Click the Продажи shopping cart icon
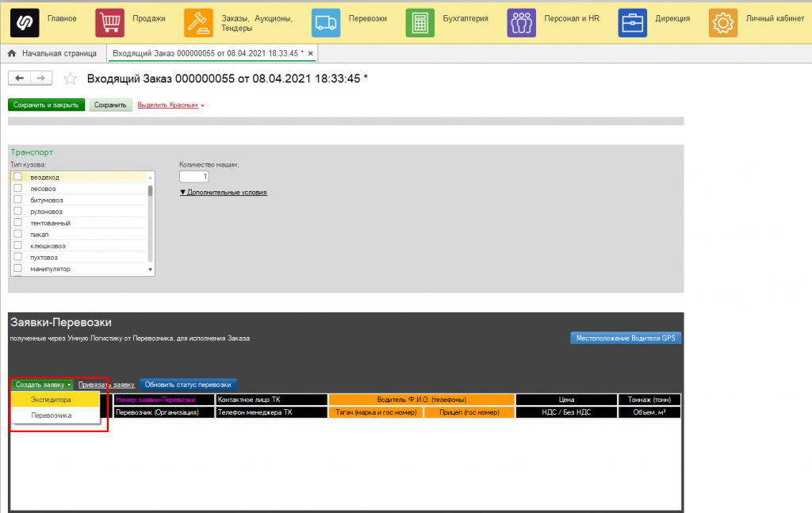Image resolution: width=812 pixels, height=513 pixels. tap(109, 23)
